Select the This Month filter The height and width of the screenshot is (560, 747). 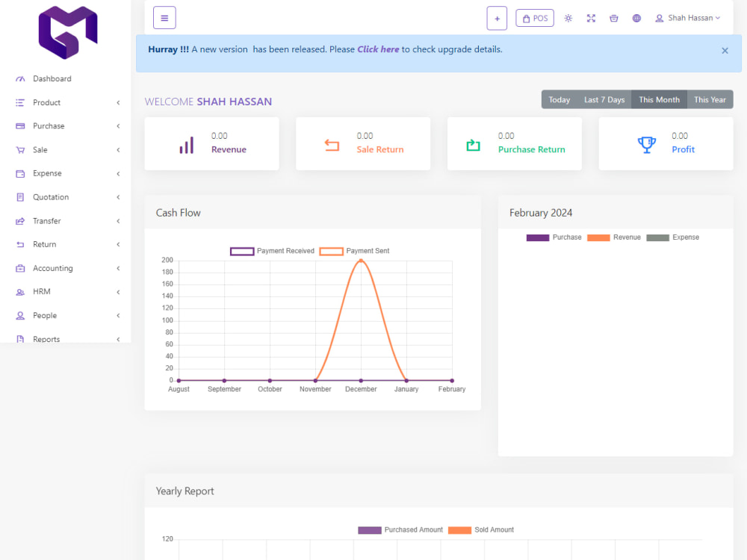coord(660,99)
